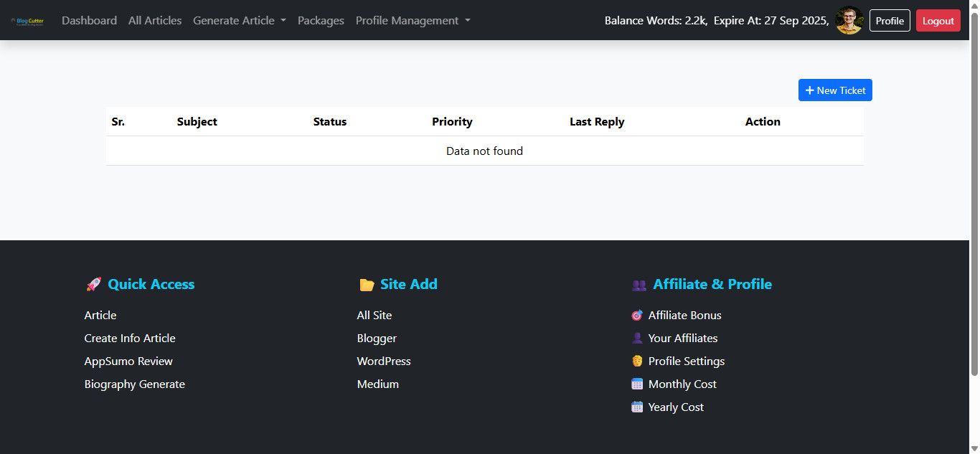Click the calendar icon next to Monthly Cost

(637, 384)
